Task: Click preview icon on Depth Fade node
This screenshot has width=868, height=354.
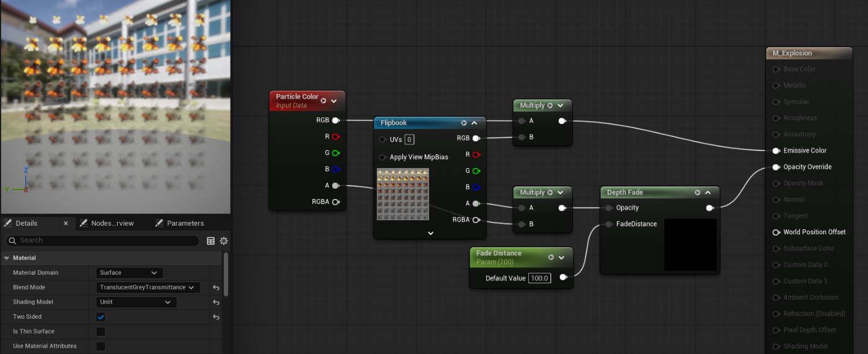Action: click(697, 193)
